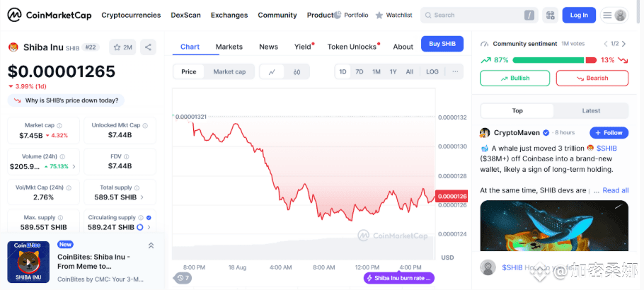The width and height of the screenshot is (644, 290).
Task: Click the Buy SHIB button
Action: click(x=442, y=44)
